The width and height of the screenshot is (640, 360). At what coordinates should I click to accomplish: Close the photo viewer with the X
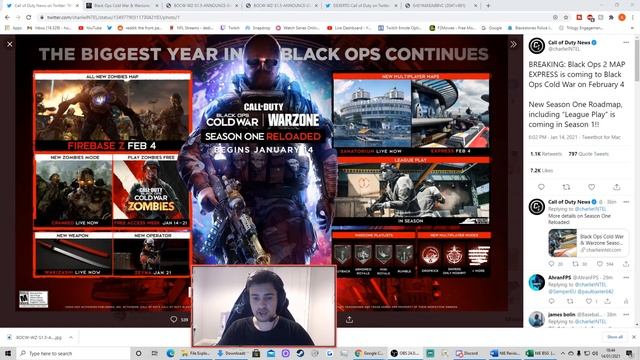[x=10, y=44]
